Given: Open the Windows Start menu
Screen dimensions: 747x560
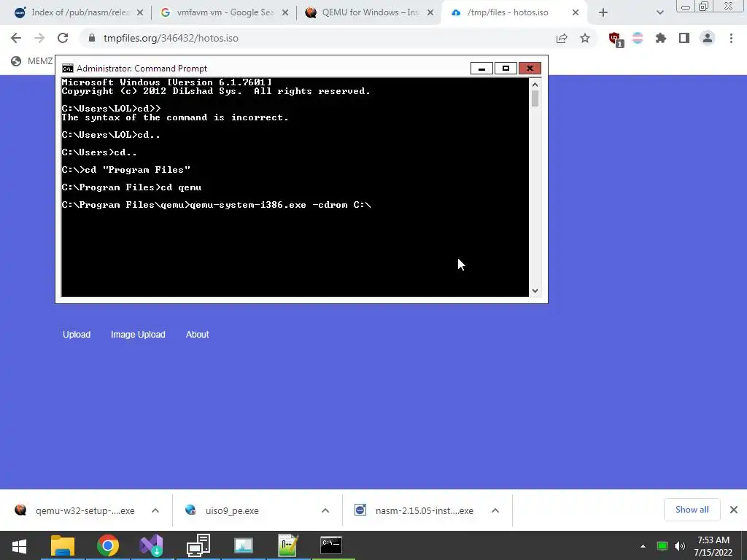Looking at the screenshot, I should click(x=19, y=545).
